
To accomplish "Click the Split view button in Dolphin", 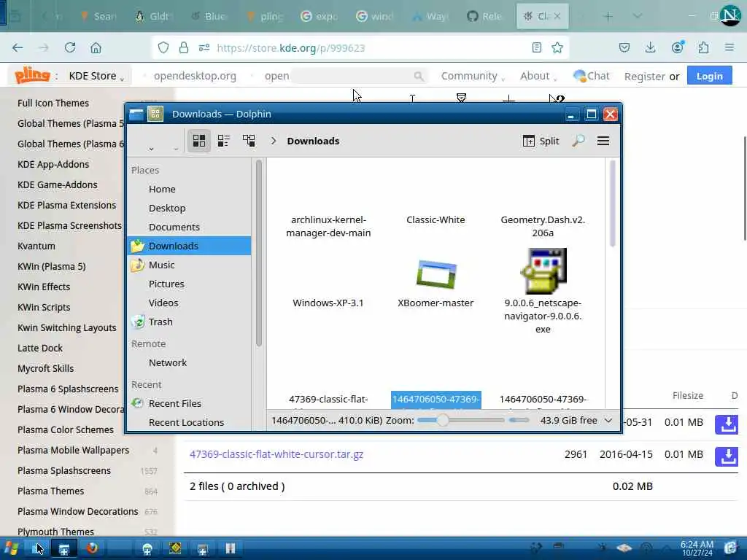I will 541,141.
